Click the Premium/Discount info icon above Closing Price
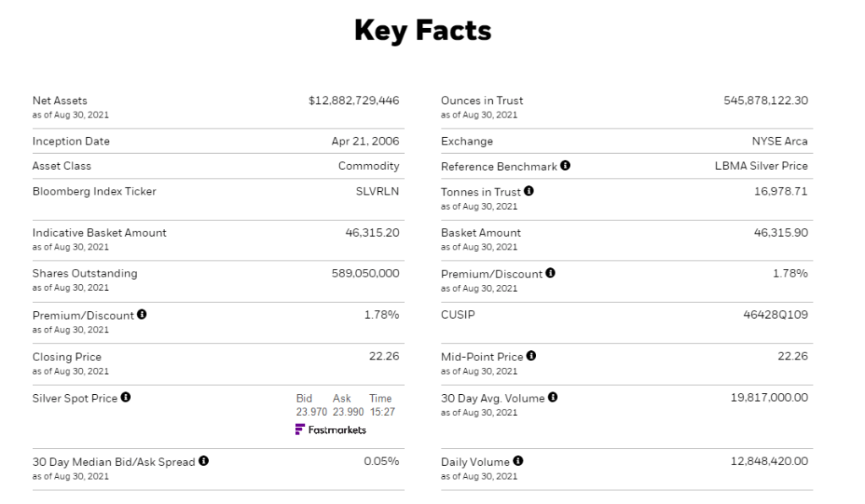Image resolution: width=865 pixels, height=504 pixels. click(x=141, y=315)
